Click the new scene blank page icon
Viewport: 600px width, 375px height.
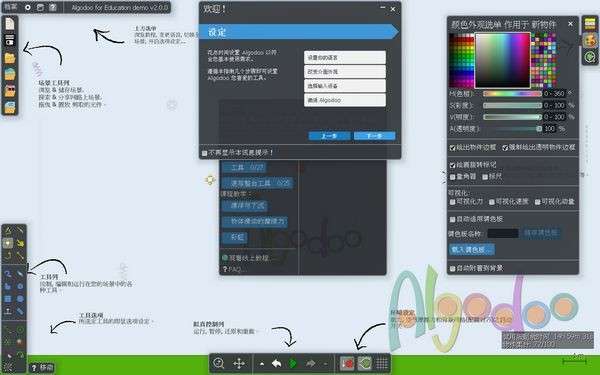pyautogui.click(x=10, y=24)
